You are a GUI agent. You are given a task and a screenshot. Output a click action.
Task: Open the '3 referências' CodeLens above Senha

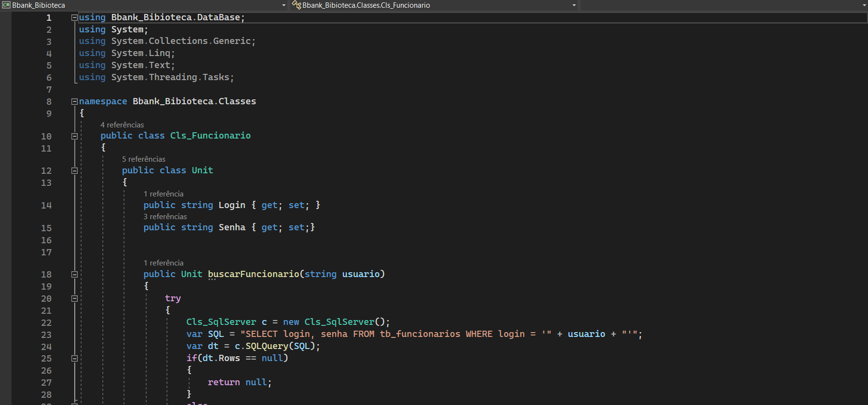click(x=165, y=217)
